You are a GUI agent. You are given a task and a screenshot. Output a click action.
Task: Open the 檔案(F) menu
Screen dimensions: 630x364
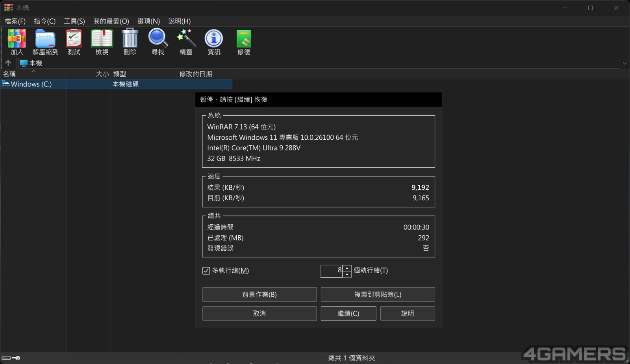point(15,21)
